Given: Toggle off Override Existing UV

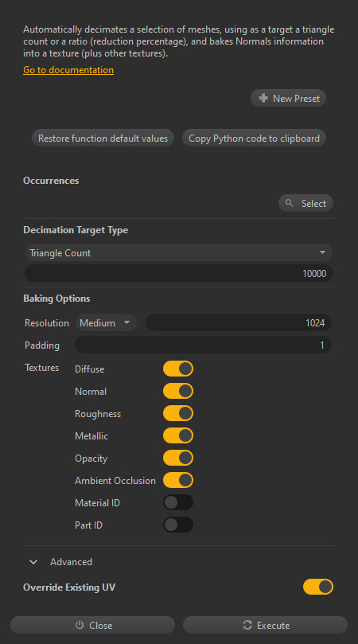Looking at the screenshot, I should point(318,587).
